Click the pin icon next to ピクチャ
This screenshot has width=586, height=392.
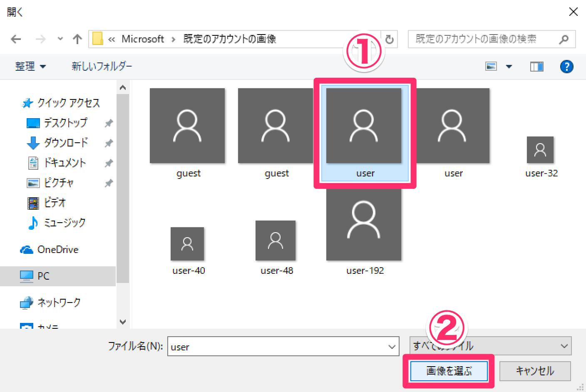(x=109, y=183)
